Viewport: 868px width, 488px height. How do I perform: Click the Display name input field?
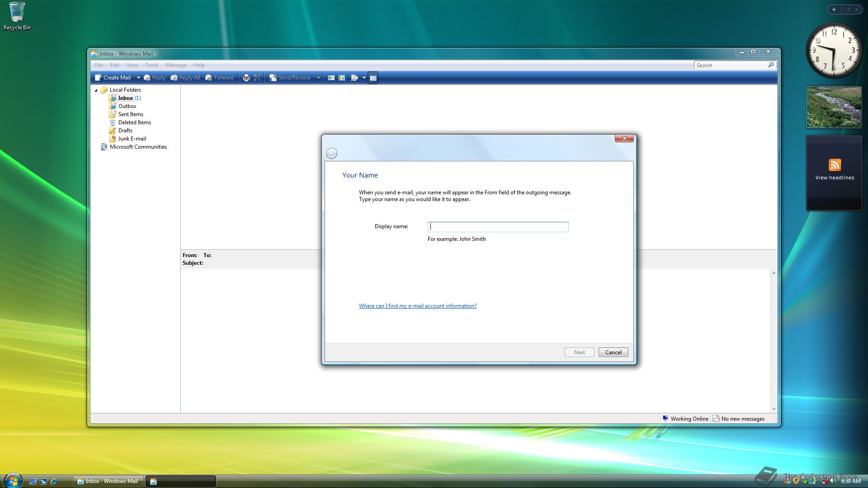click(498, 227)
